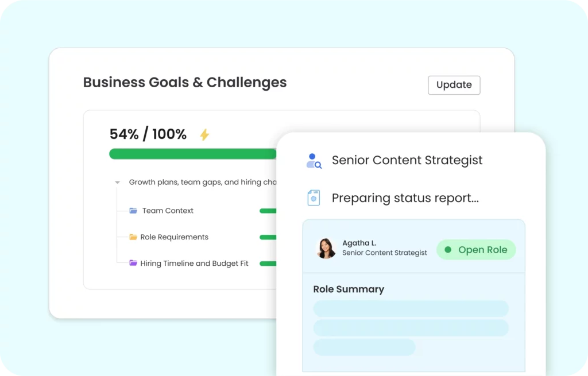Click the purple Hiring Timeline folder icon
This screenshot has height=376, width=588.
pos(133,263)
